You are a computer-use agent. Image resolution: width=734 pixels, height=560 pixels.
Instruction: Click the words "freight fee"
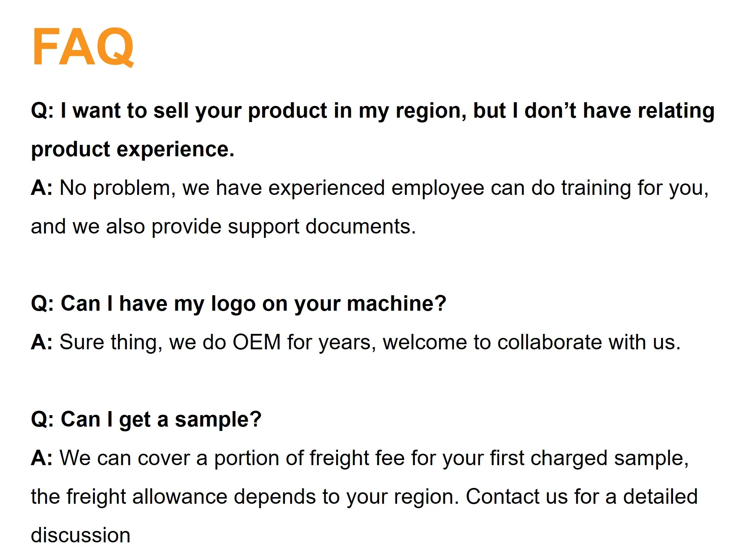(x=357, y=458)
